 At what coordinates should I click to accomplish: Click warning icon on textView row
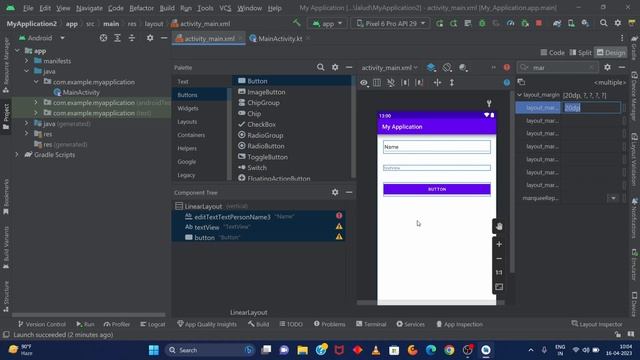coord(339,226)
